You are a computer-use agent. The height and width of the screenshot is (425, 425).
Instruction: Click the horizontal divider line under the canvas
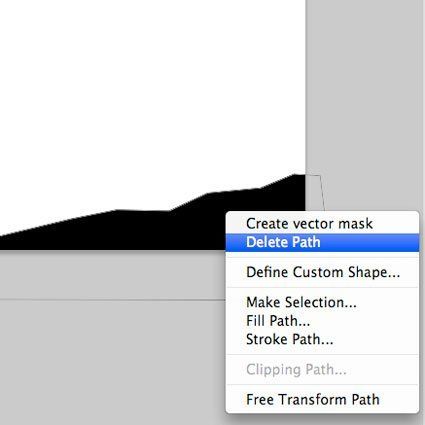(x=113, y=300)
